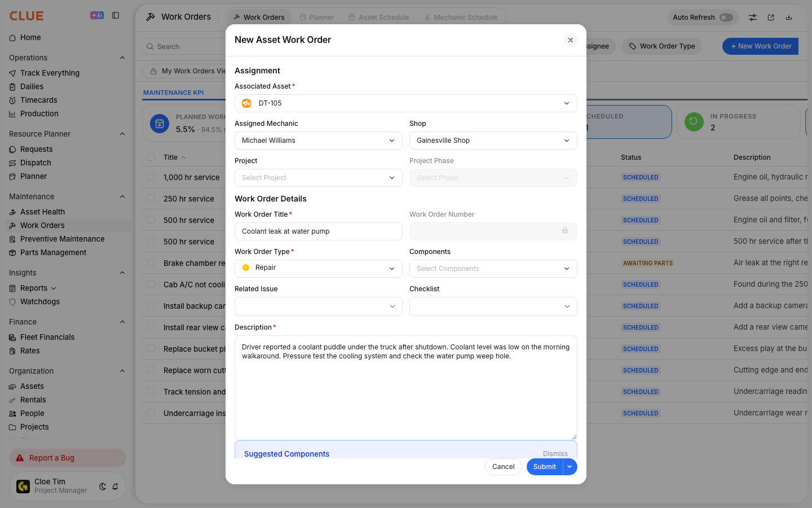The height and width of the screenshot is (508, 812).
Task: Click the download export icon
Action: tap(789, 17)
